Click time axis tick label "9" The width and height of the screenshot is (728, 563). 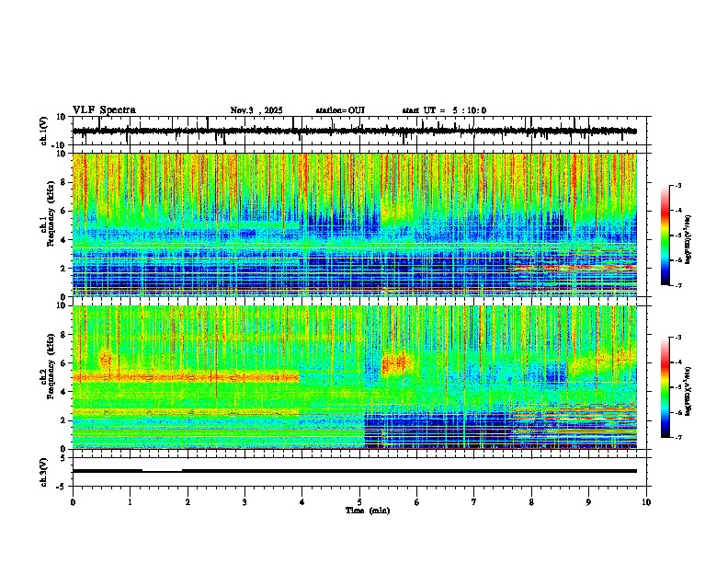(588, 502)
